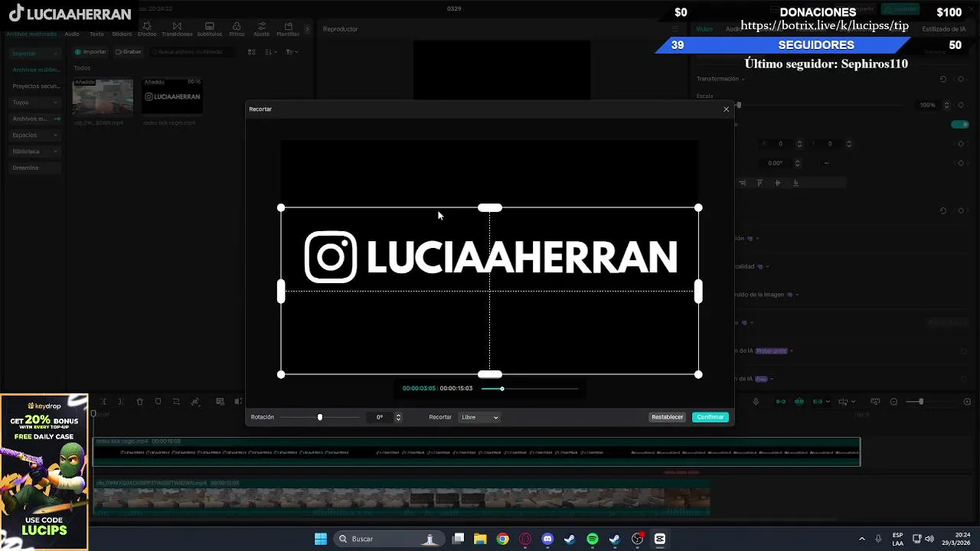Reset Transformación settings icon

[943, 79]
